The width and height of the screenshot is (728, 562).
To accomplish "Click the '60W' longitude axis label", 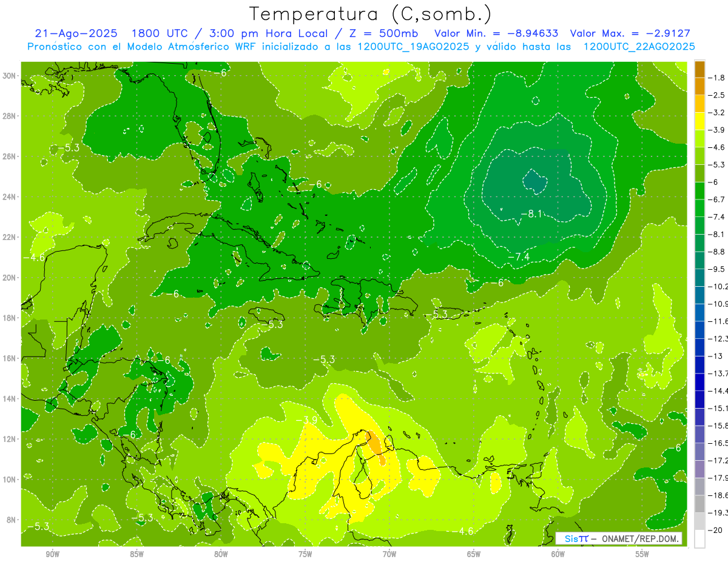I will point(558,554).
